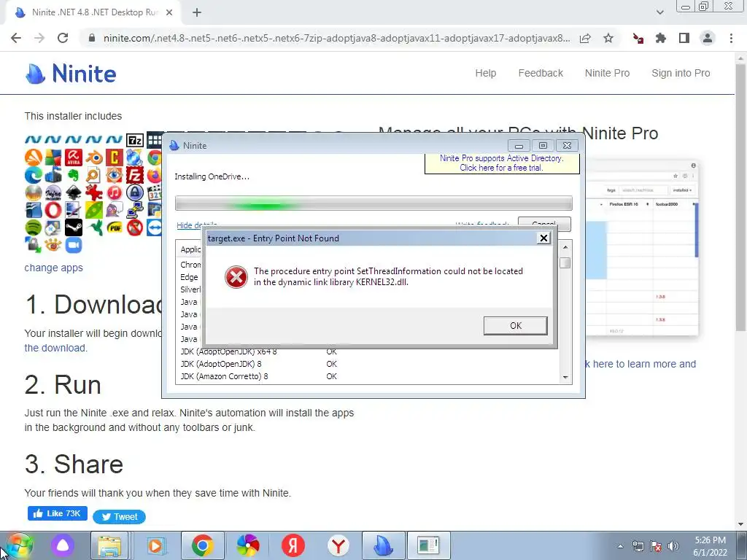Click the Pidgin purple bird icon
The image size is (747, 560).
click(115, 210)
